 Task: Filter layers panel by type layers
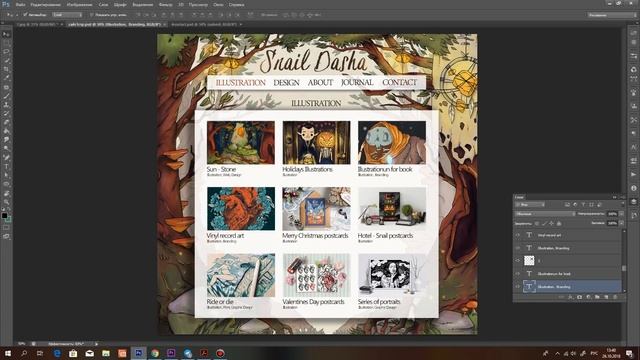583,204
